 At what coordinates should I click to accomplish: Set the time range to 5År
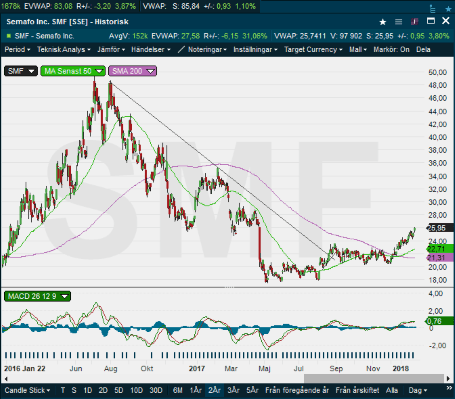tap(252, 390)
